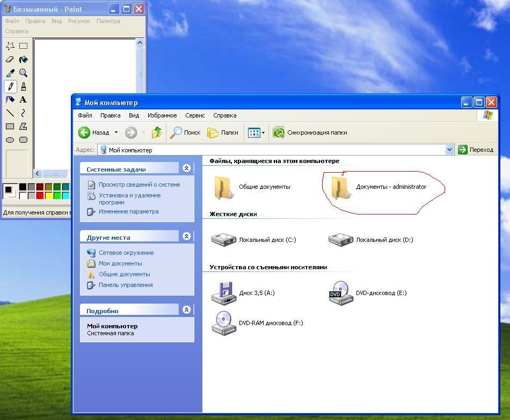
Task: Select the free-form select tool in Paint
Action: pos(10,46)
